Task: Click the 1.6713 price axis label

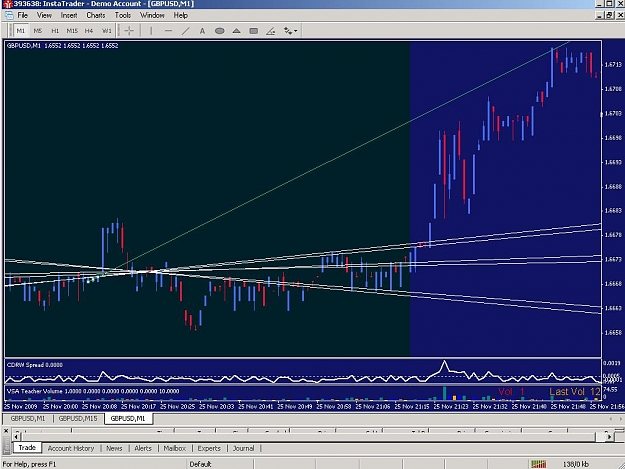Action: (613, 64)
